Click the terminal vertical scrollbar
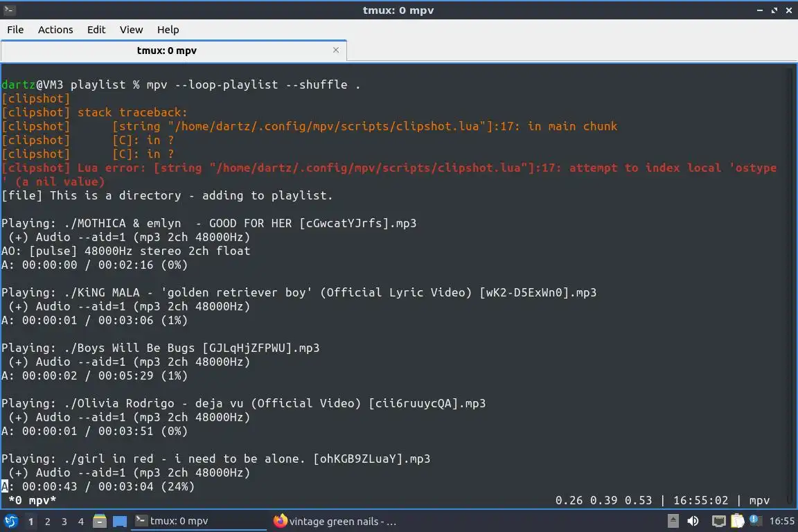The height and width of the screenshot is (532, 798). tap(790, 285)
